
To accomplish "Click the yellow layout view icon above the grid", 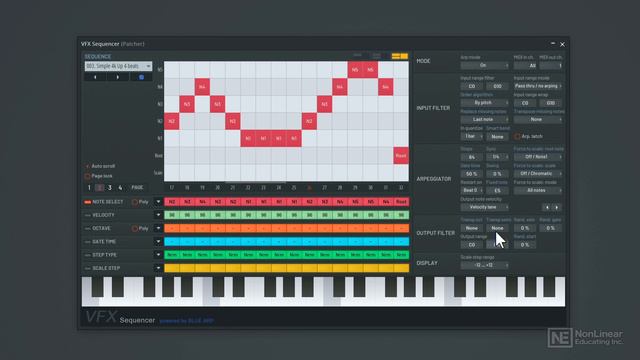I will (x=400, y=56).
